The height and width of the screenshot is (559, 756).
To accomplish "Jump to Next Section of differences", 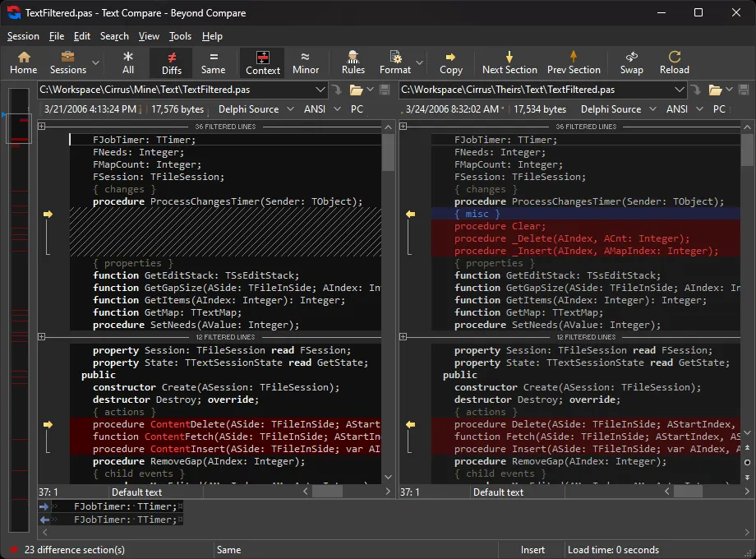I will pyautogui.click(x=509, y=62).
